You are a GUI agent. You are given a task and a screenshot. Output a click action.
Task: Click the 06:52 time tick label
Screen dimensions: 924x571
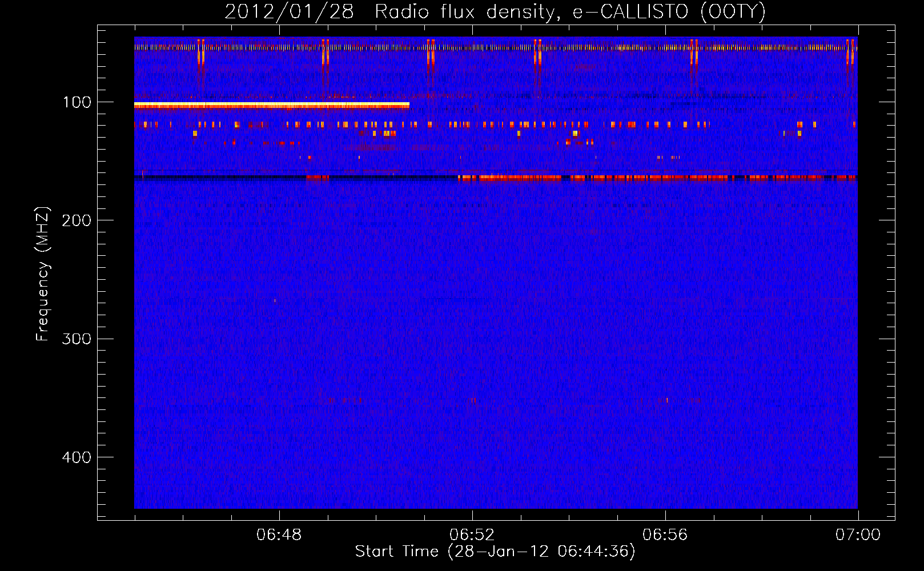472,535
